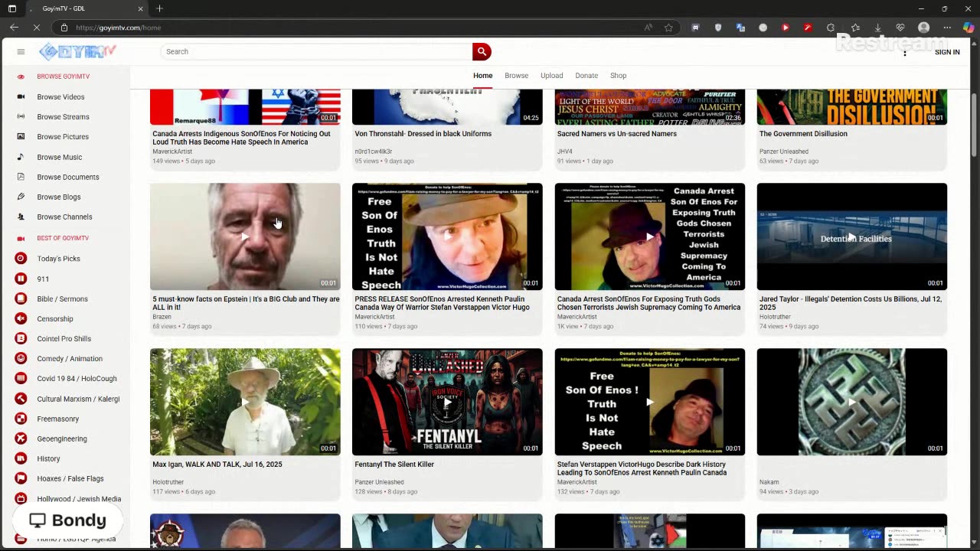Click the Browse Channels icon

(21, 217)
